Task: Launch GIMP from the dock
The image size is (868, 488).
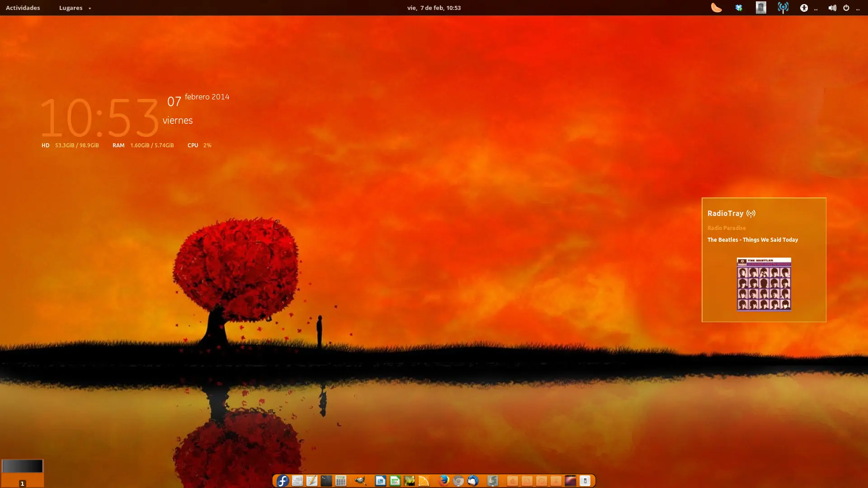Action: (360, 481)
